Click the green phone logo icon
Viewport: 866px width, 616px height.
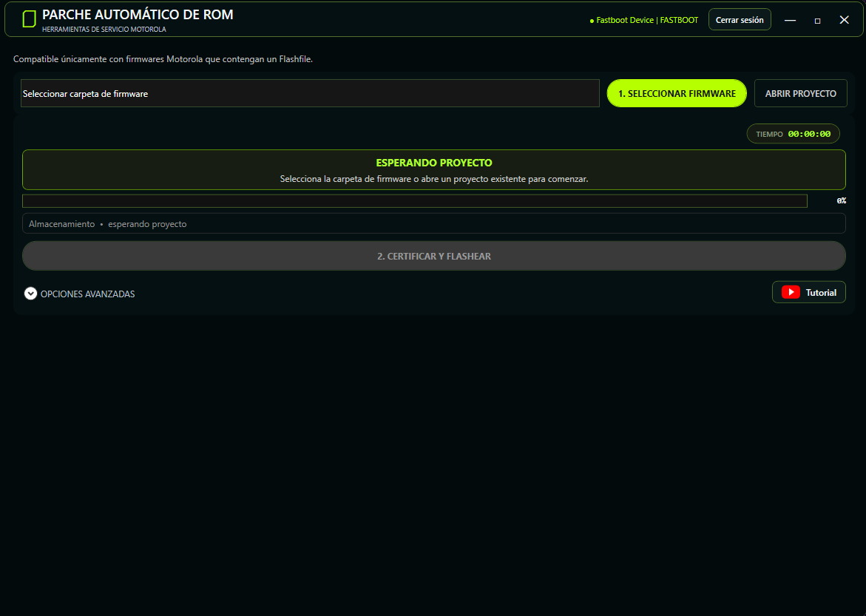click(x=30, y=19)
